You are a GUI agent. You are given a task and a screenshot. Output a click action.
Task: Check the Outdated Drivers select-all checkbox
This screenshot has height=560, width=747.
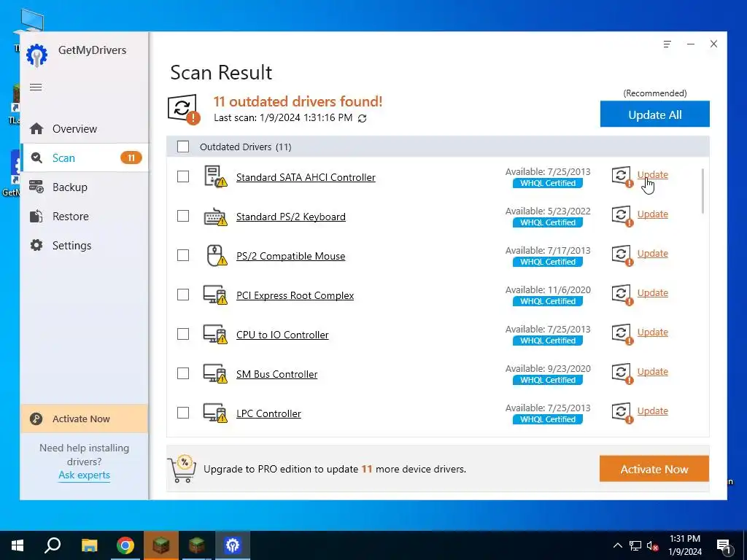pos(183,147)
